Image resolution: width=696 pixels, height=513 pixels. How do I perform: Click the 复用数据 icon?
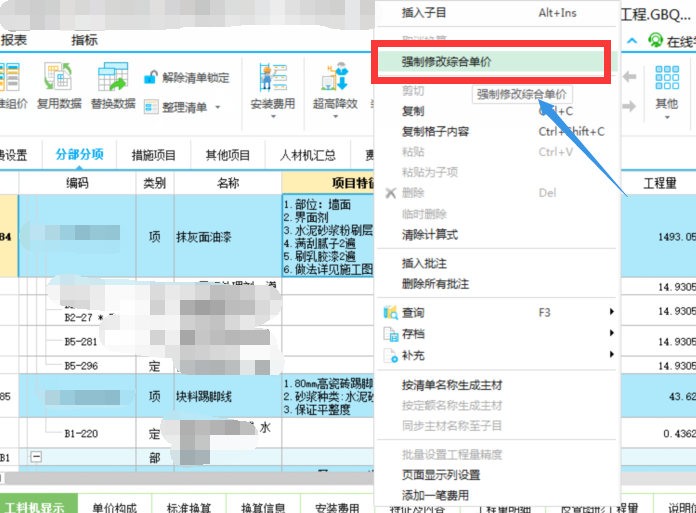click(x=58, y=77)
